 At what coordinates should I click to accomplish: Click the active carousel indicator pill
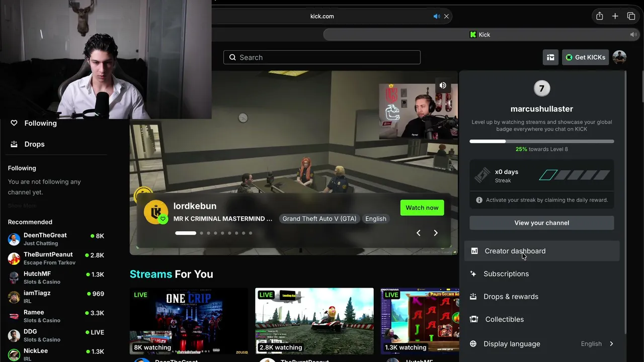click(x=186, y=233)
